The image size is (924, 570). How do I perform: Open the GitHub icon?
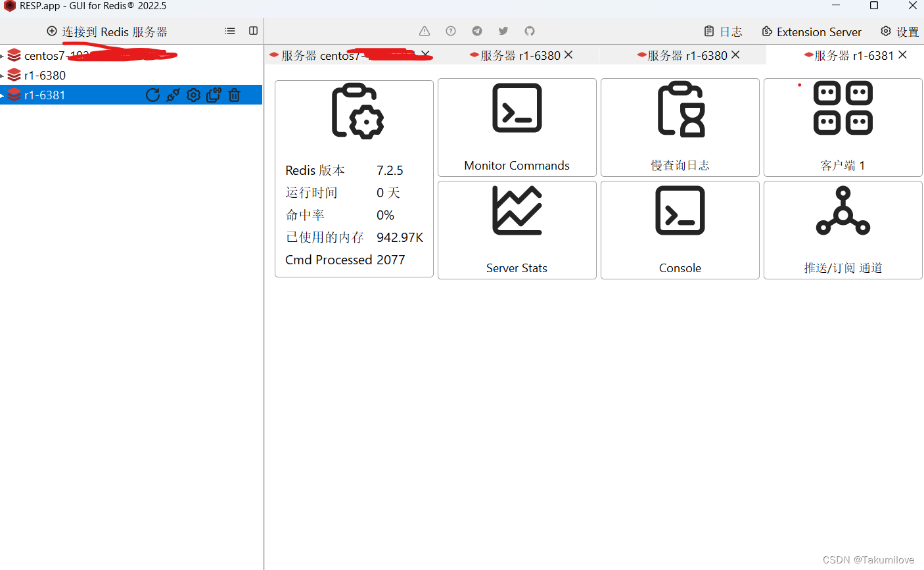pyautogui.click(x=530, y=31)
